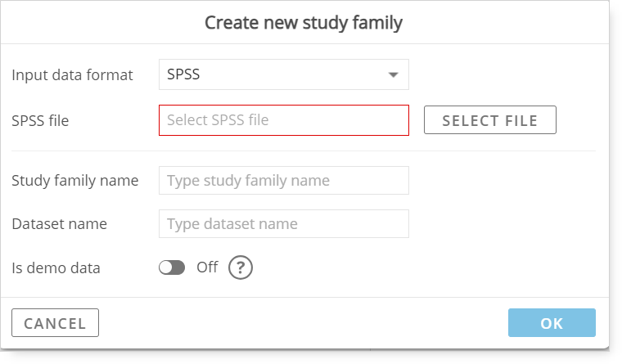Click the Off label beside the switch

point(207,267)
